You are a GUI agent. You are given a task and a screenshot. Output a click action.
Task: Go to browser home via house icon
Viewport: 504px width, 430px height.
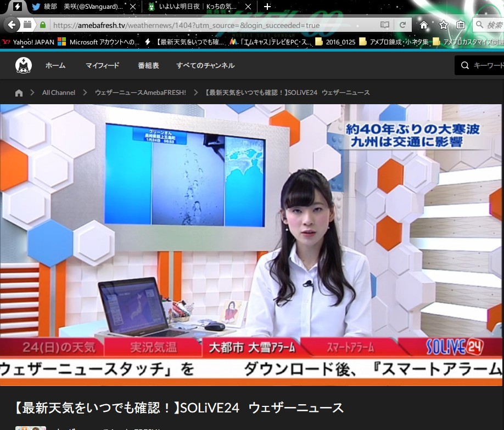click(x=424, y=25)
